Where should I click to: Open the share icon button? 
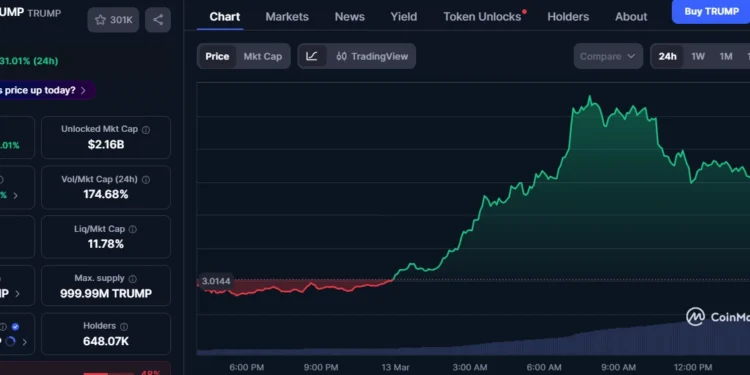tap(158, 20)
